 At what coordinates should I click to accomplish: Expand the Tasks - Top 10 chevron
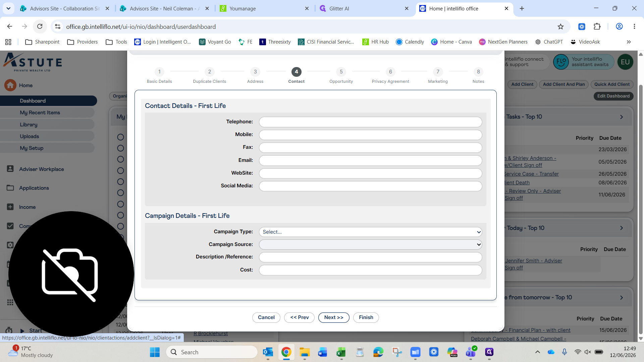pyautogui.click(x=622, y=117)
